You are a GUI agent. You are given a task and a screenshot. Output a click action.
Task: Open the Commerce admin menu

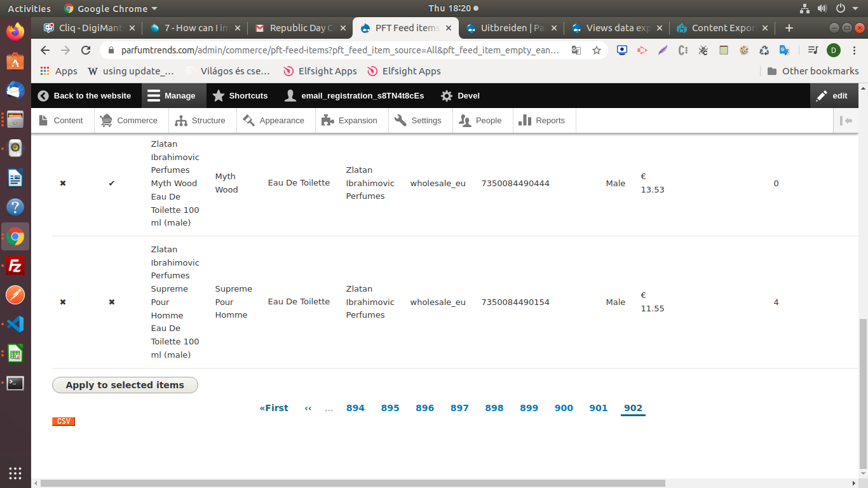coord(129,121)
